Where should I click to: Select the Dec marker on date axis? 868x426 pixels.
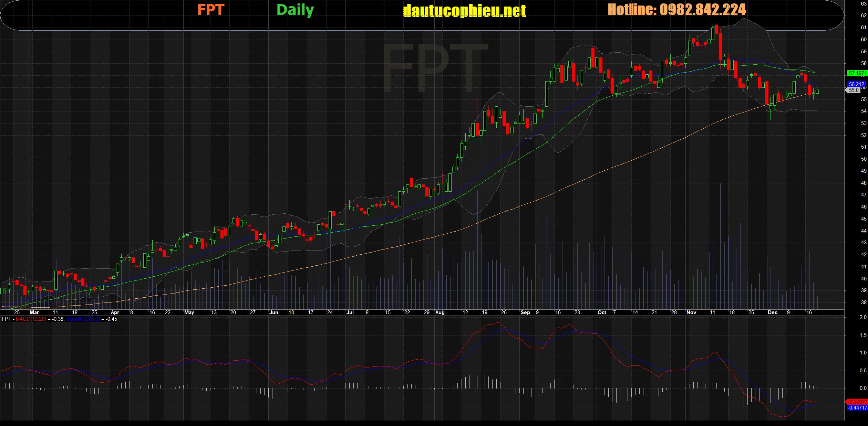point(772,312)
